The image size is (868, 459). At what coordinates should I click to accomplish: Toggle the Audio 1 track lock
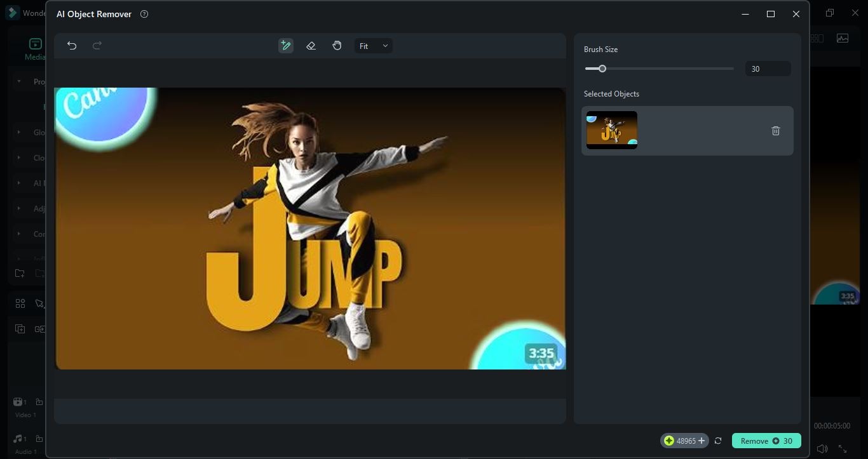click(x=39, y=439)
